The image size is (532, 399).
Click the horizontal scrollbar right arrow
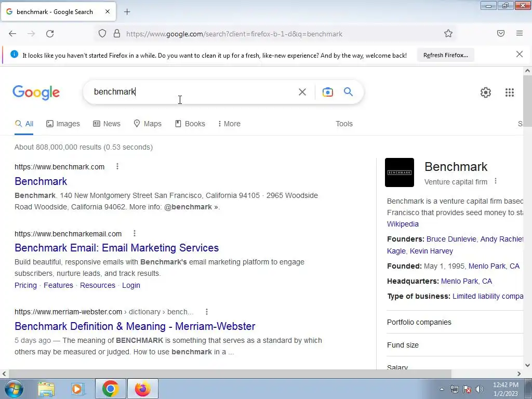(x=519, y=374)
